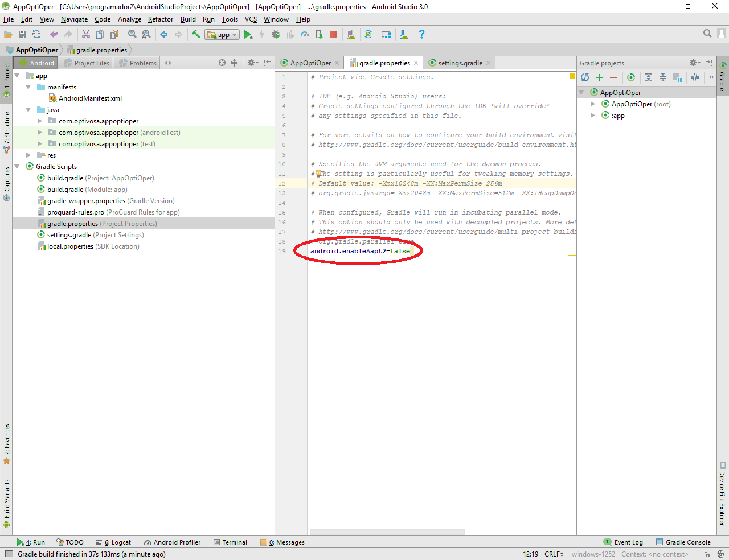Viewport: 729px width, 560px height.
Task: Open the app run configuration dropdown
Action: pyautogui.click(x=222, y=35)
